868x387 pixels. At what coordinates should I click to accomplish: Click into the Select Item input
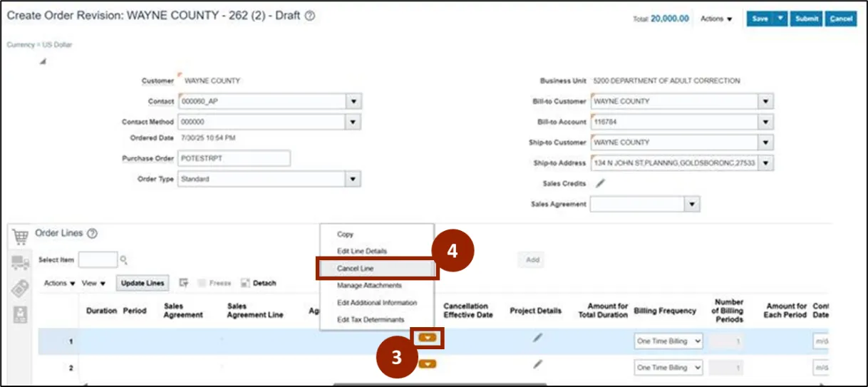[98, 260]
